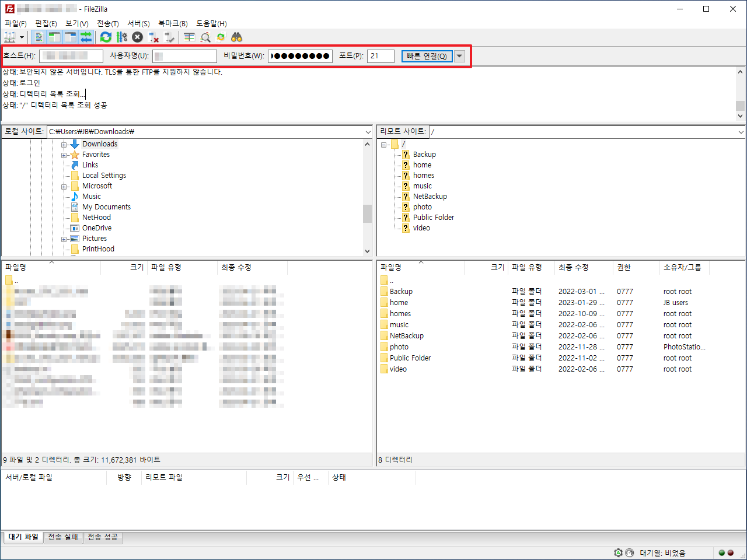Refresh the file and folder lists
747x560 pixels.
pyautogui.click(x=106, y=37)
